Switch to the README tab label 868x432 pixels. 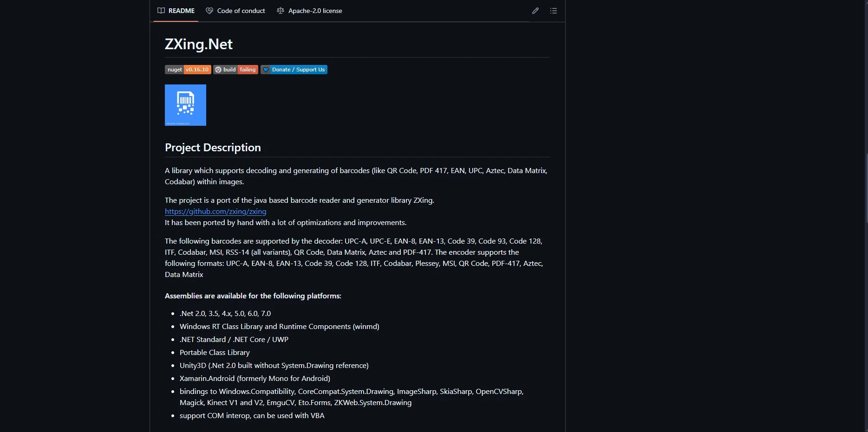[182, 11]
